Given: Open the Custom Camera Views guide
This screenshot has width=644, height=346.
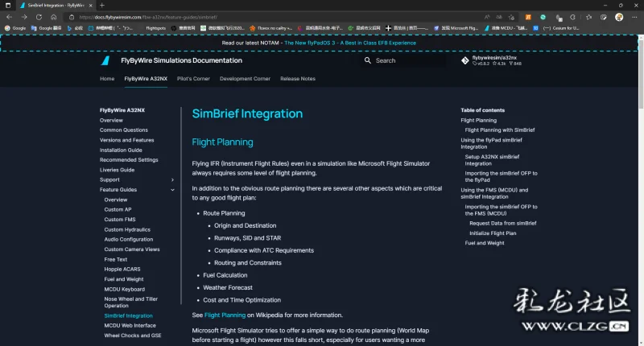Looking at the screenshot, I should click(132, 249).
